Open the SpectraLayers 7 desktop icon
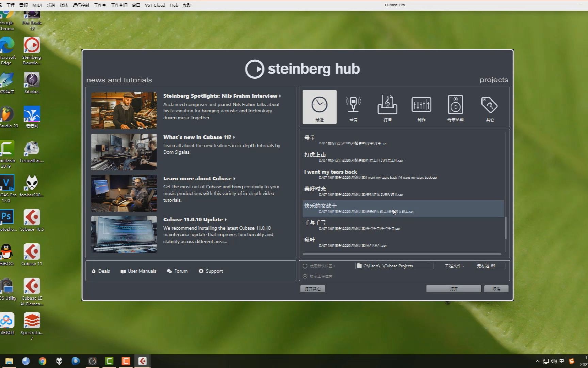The height and width of the screenshot is (368, 588). click(x=32, y=326)
